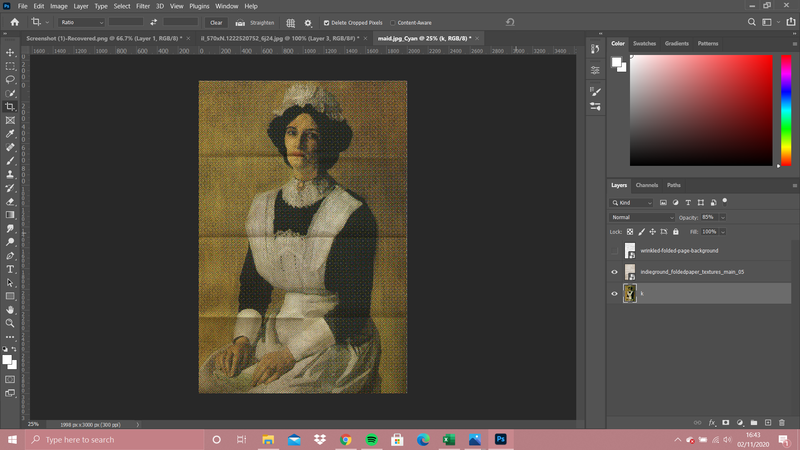Open the layer filter Kind dropdown
Image resolution: width=800 pixels, height=450 pixels.
point(631,203)
